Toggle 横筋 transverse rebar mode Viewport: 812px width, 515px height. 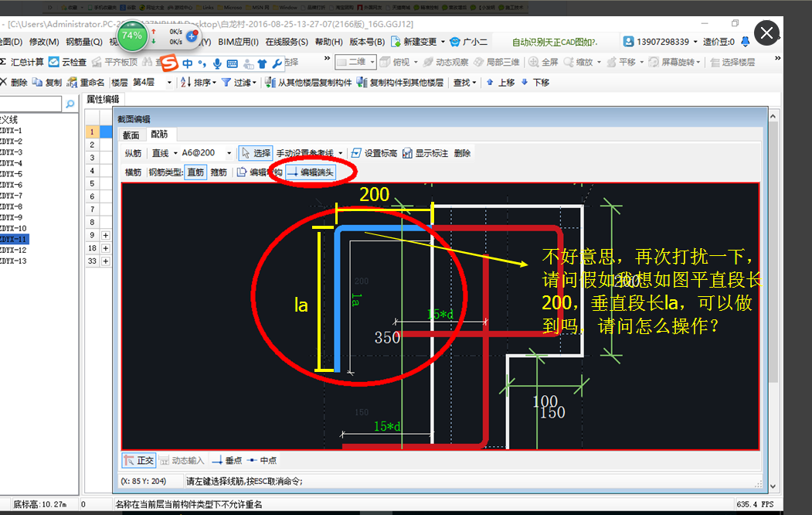point(133,172)
